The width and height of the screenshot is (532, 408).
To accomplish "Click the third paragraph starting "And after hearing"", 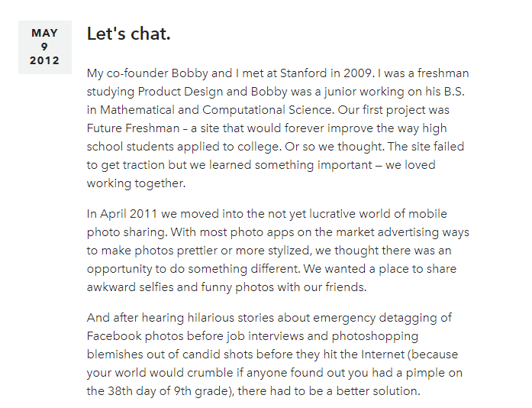I will tap(275, 355).
